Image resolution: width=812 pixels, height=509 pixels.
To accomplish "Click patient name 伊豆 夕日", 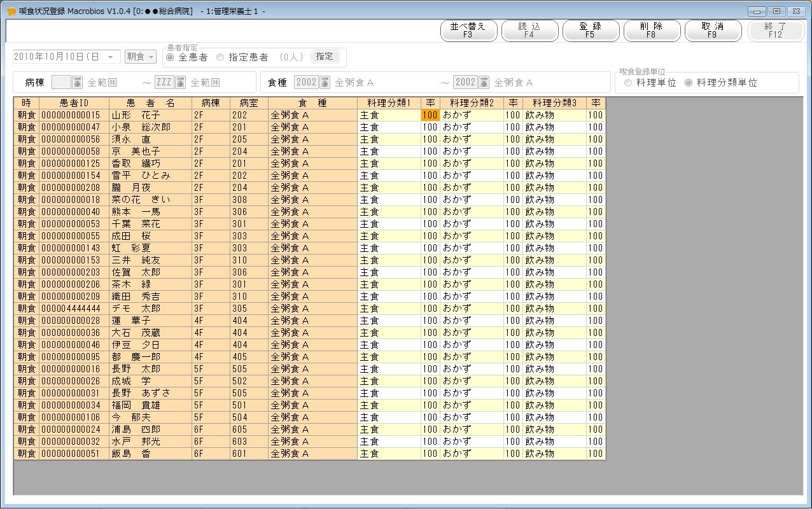I will tap(150, 345).
